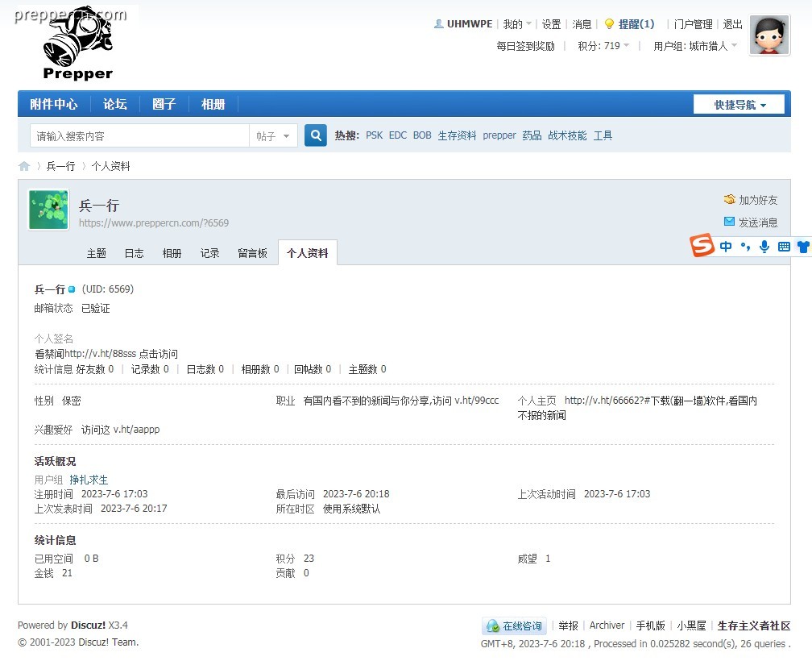This screenshot has width=812, height=665.
Task: Expand the 用户组: 城市猎人 dropdown
Action: pos(695,46)
